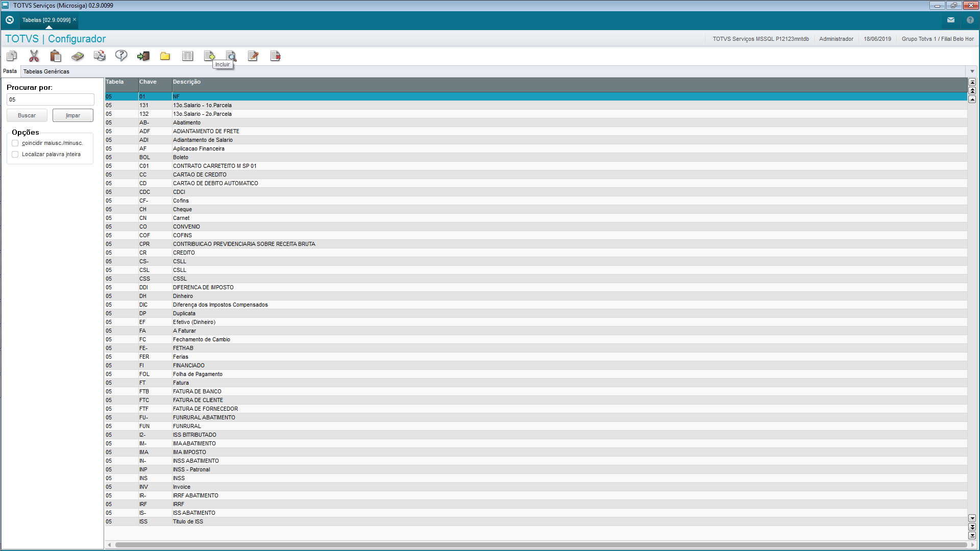This screenshot has height=551, width=980.
Task: Click the delete record red X icon
Action: coord(275,56)
